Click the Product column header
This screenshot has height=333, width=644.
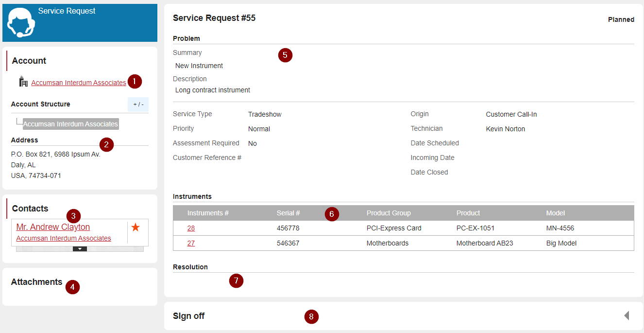click(468, 213)
